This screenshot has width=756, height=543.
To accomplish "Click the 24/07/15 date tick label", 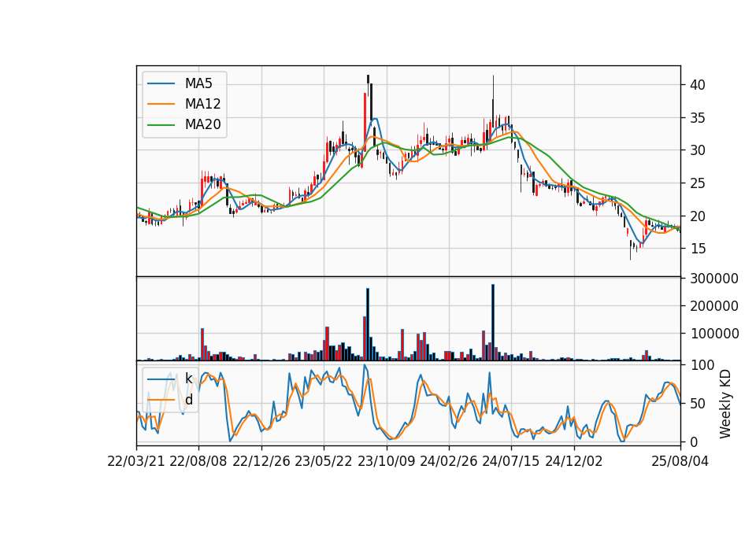I will point(511,461).
